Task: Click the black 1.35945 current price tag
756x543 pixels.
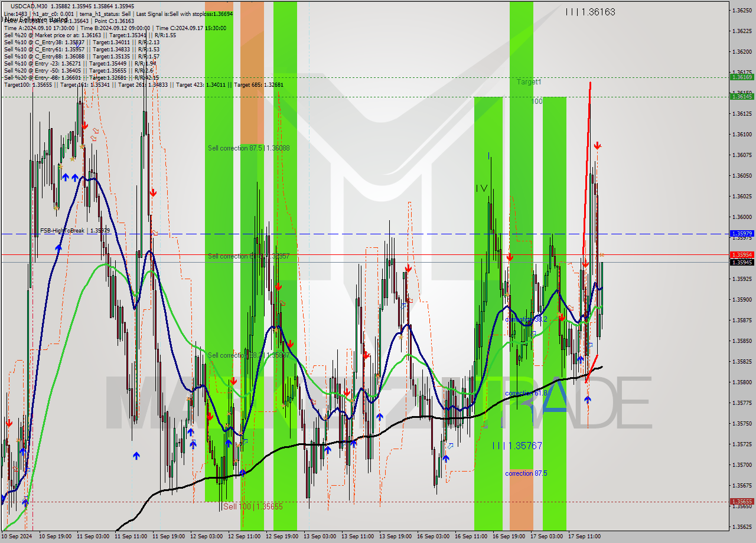Action: tap(742, 262)
